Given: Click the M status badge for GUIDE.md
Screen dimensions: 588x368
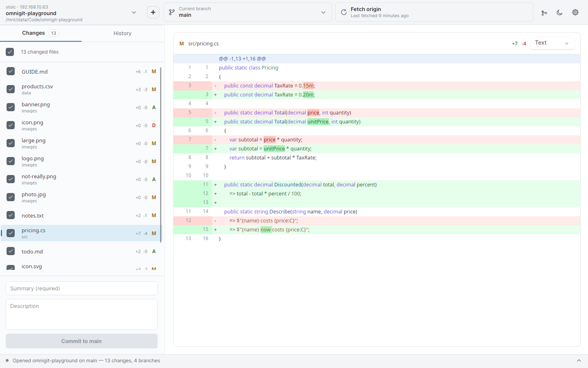Looking at the screenshot, I should pyautogui.click(x=154, y=72).
